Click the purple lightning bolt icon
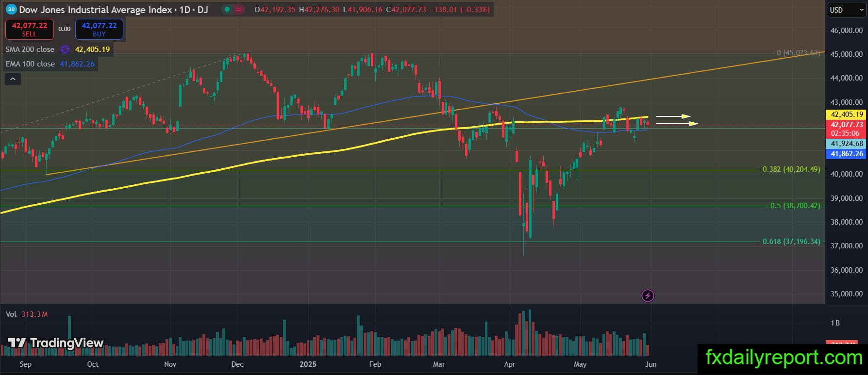 coord(648,295)
